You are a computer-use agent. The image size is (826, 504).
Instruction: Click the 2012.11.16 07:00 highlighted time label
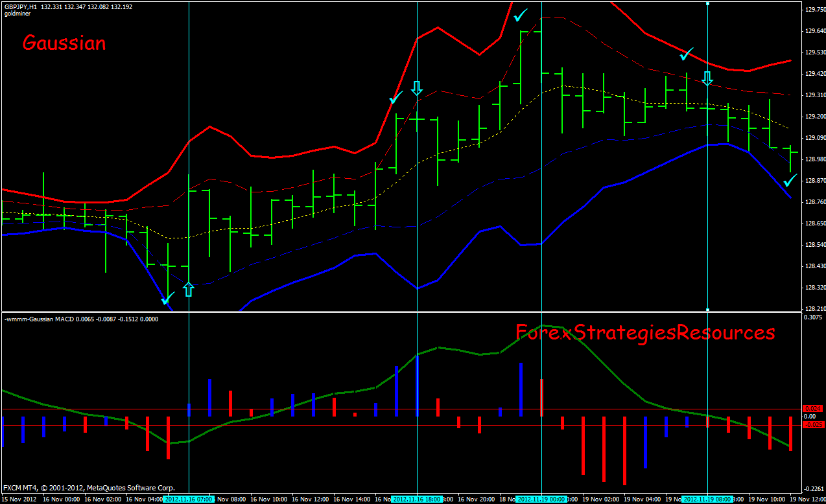(x=189, y=499)
